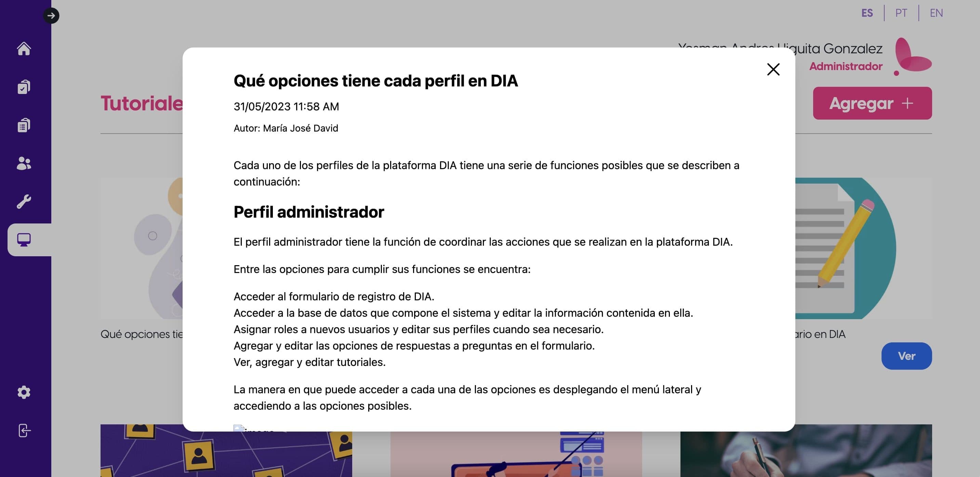Click the blue Ver button
The width and height of the screenshot is (980, 477).
pos(906,356)
